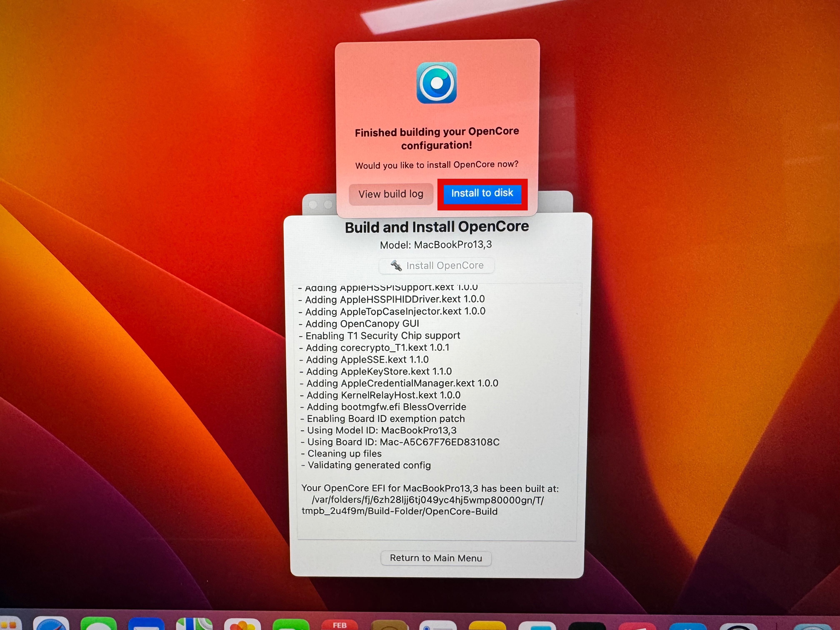This screenshot has height=630, width=840.
Task: Select line 'Adding OpenCanopy GUI'
Action: (x=359, y=324)
